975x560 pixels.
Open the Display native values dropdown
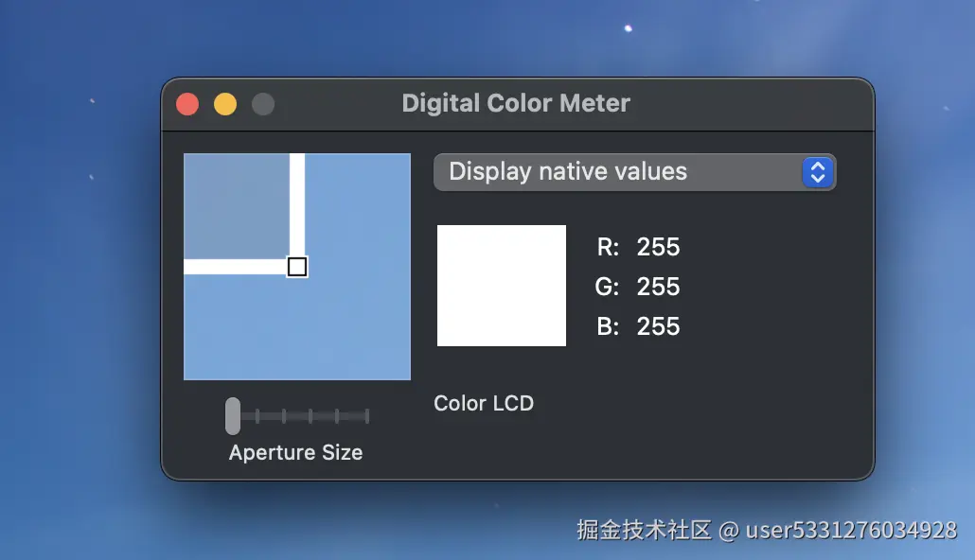(x=634, y=172)
